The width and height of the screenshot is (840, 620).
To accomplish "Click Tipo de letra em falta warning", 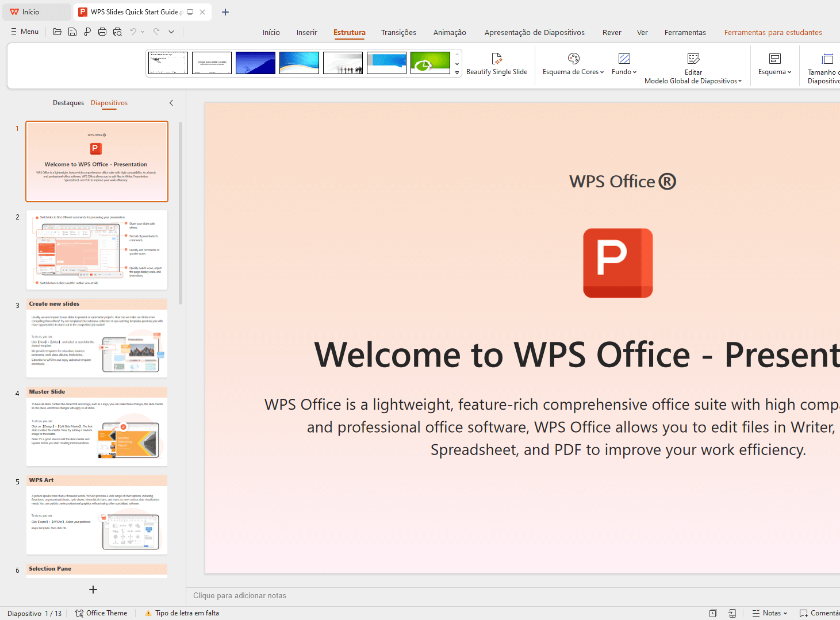I will [182, 613].
